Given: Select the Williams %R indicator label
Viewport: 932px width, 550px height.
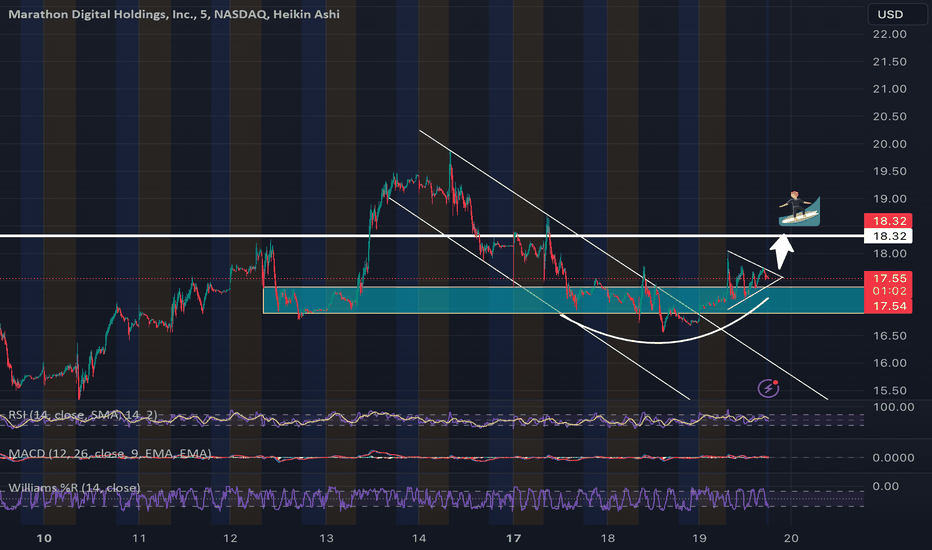Looking at the screenshot, I should tap(74, 488).
